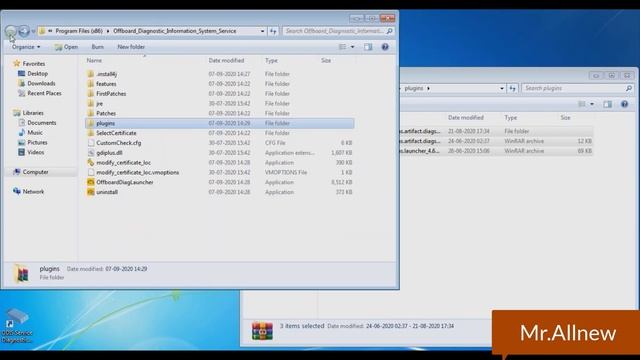Select launcher_4.6 WinRAR archive in back window
The width and height of the screenshot is (640, 360).
496,151
